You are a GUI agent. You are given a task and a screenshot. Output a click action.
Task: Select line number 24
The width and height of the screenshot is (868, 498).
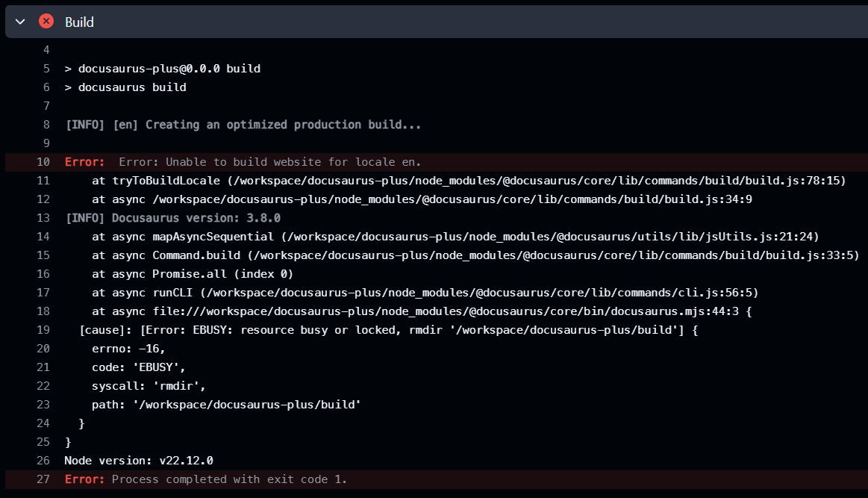tap(43, 423)
